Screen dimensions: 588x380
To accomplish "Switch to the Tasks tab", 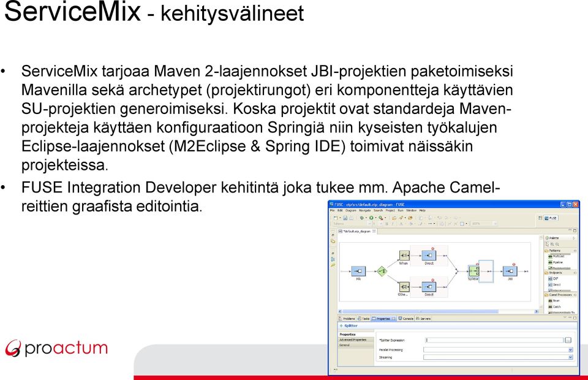I will [363, 319].
